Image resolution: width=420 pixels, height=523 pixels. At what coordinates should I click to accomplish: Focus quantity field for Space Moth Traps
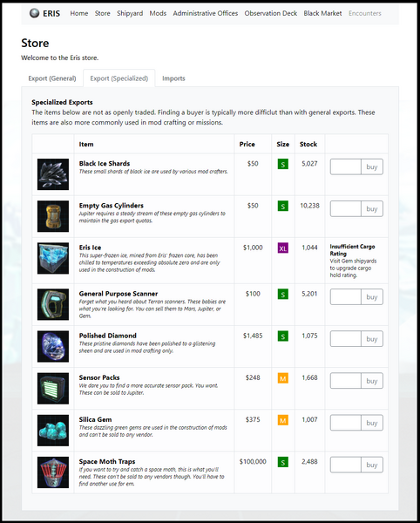point(346,465)
